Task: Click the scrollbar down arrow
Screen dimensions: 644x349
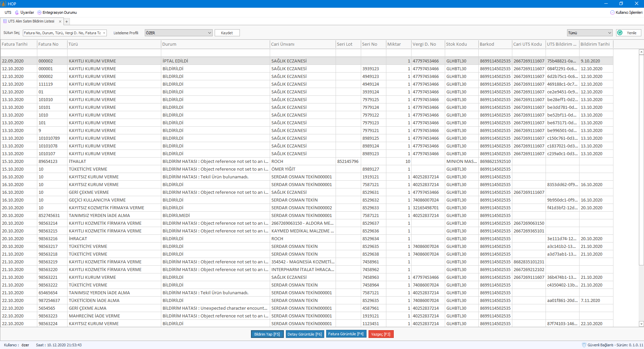Action: [x=641, y=324]
